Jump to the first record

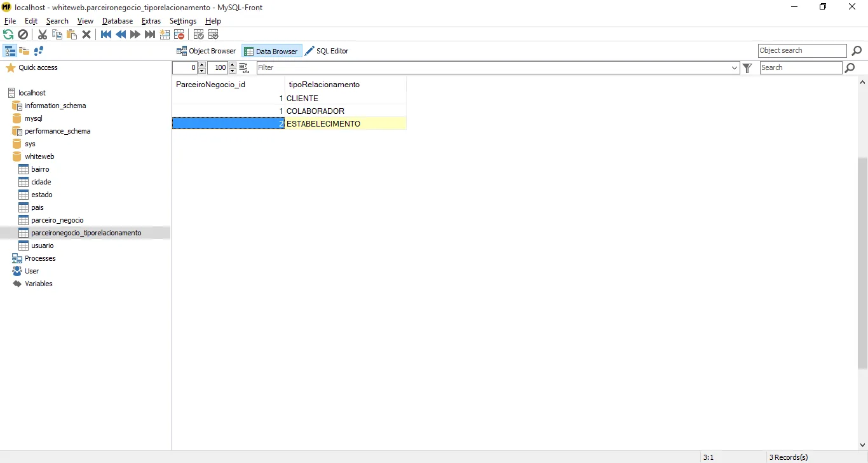point(106,34)
